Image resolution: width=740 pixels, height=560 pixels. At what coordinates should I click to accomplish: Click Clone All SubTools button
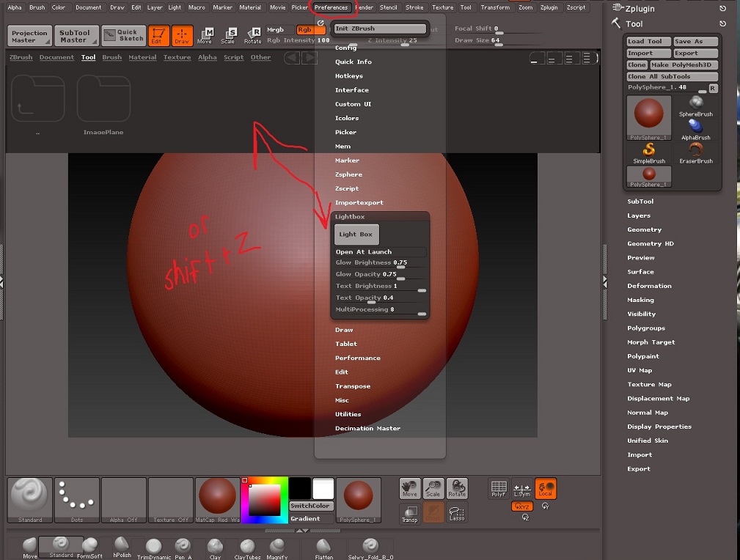pyautogui.click(x=673, y=76)
